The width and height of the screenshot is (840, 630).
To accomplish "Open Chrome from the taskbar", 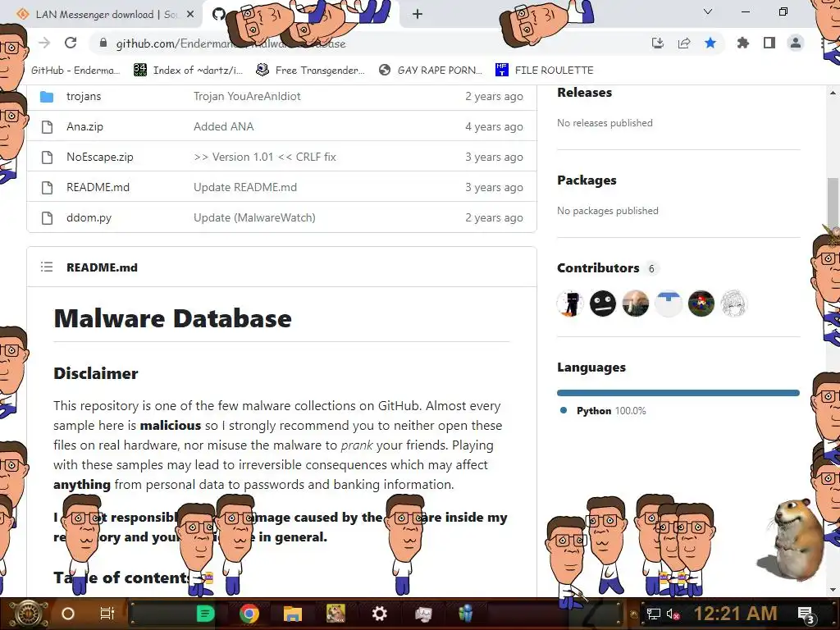I will tap(249, 614).
